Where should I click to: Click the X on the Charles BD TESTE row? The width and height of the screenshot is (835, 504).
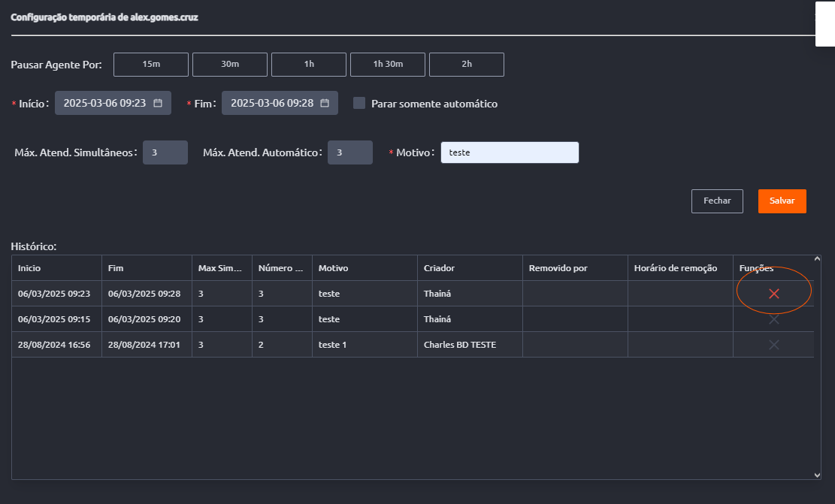(773, 345)
